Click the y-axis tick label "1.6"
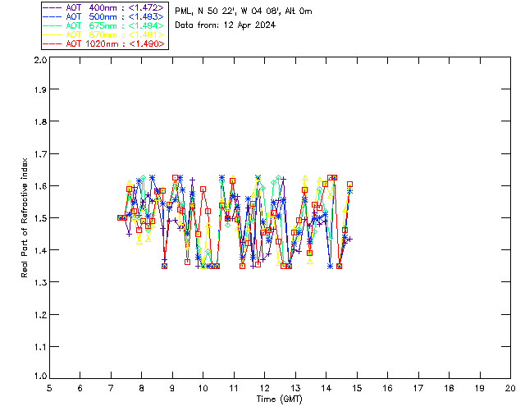 coord(40,186)
